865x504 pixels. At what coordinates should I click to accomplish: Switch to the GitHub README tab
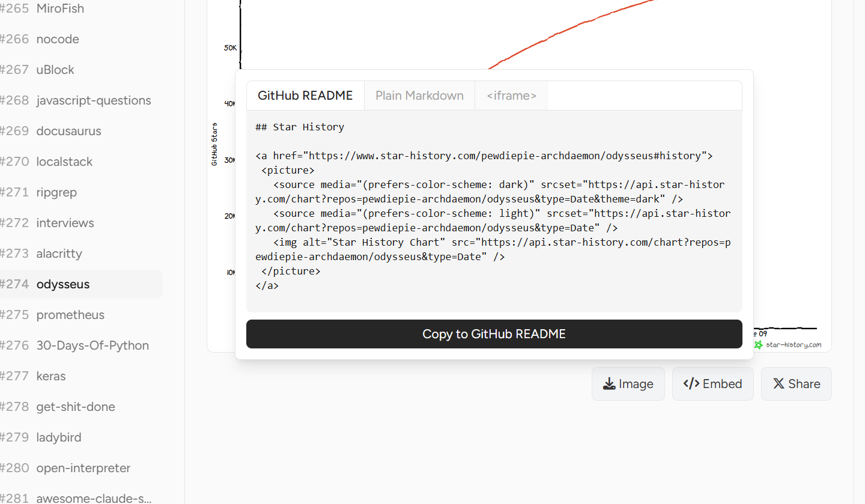(305, 96)
